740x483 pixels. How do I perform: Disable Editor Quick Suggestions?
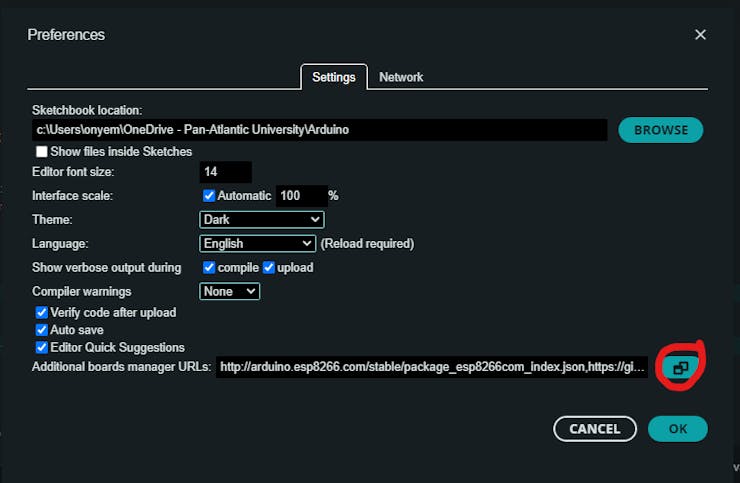point(42,347)
